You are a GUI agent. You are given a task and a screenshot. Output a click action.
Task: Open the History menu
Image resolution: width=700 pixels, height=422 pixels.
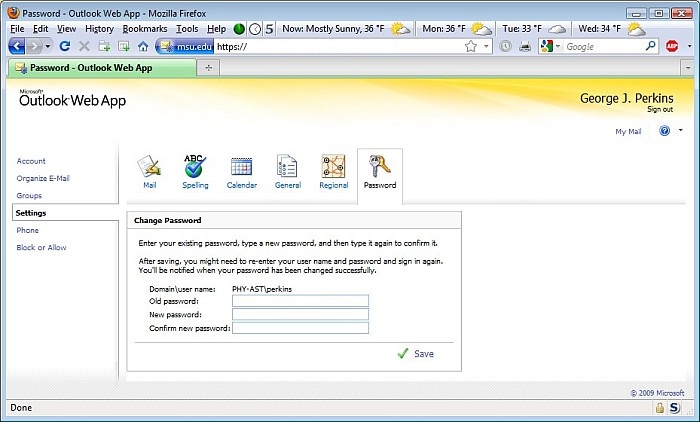coord(99,29)
